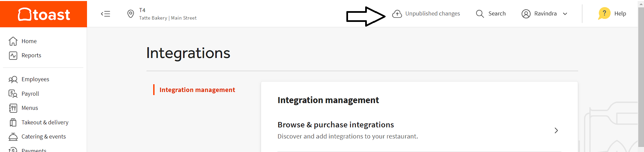The image size is (644, 152).
Task: Open Catering & events section
Action: click(x=44, y=136)
